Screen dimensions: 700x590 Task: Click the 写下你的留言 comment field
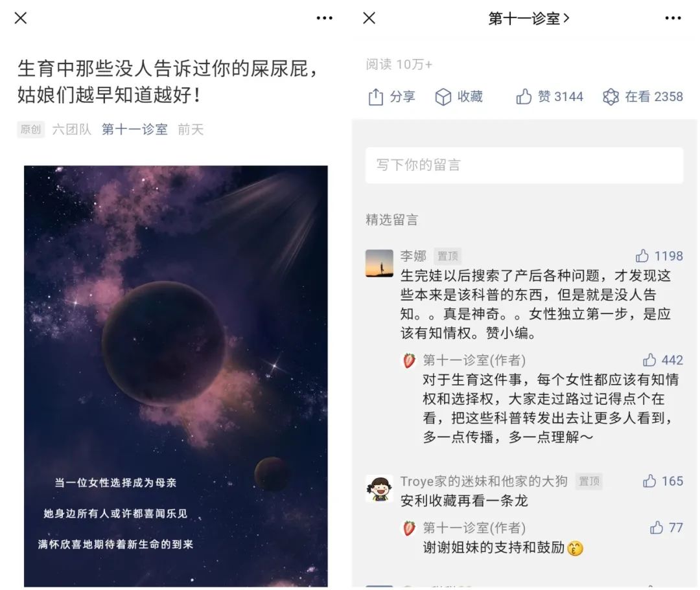(x=524, y=165)
